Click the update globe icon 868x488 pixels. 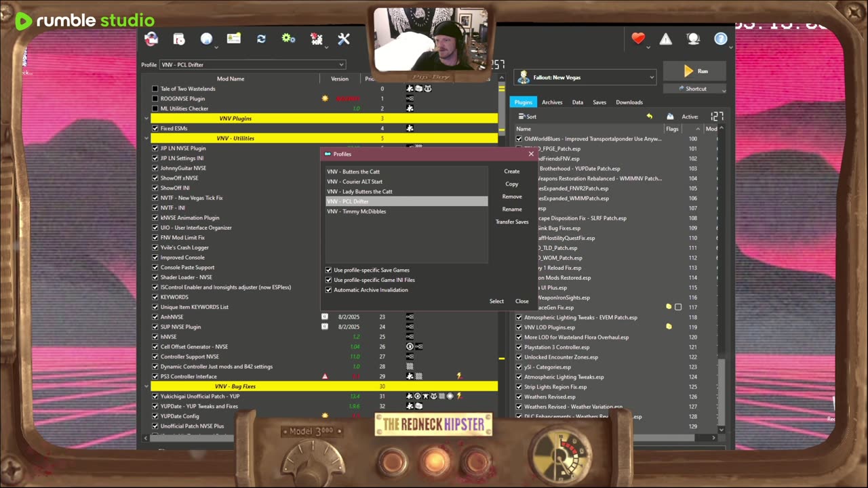click(693, 39)
